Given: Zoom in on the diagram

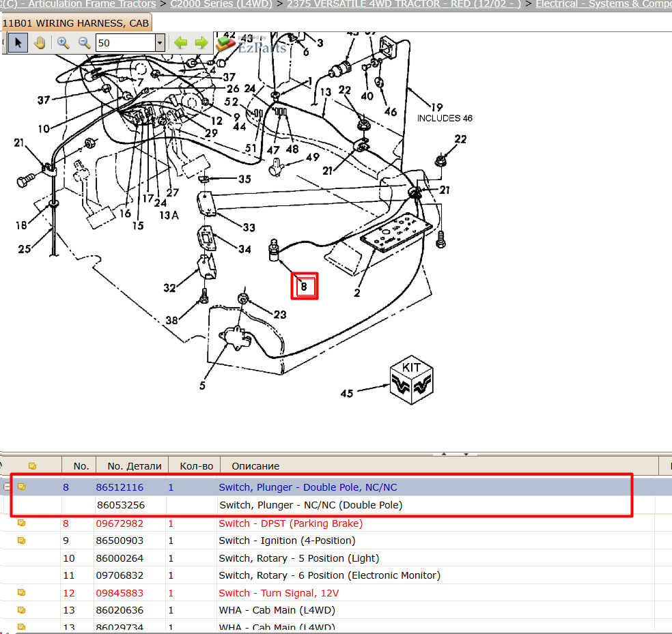Looking at the screenshot, I should 63,43.
